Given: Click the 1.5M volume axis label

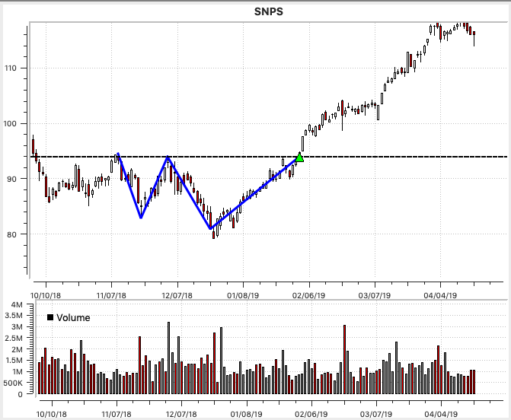Looking at the screenshot, I should (14, 361).
